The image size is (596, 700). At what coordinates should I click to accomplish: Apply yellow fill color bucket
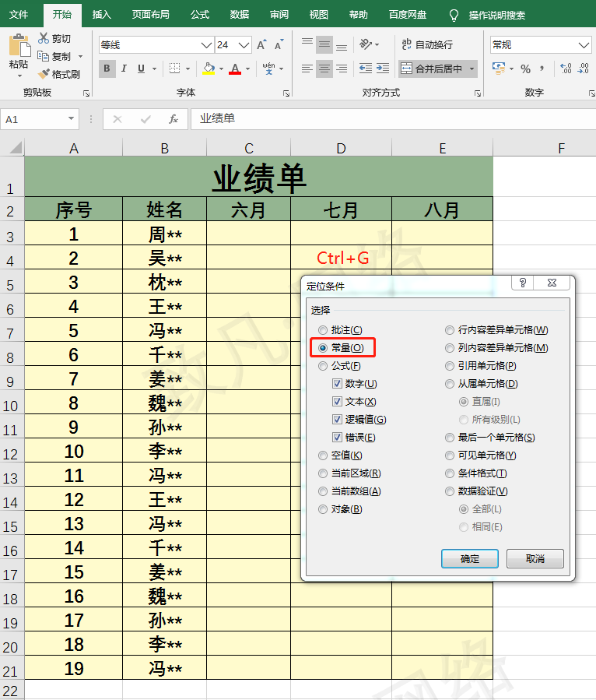coord(209,69)
